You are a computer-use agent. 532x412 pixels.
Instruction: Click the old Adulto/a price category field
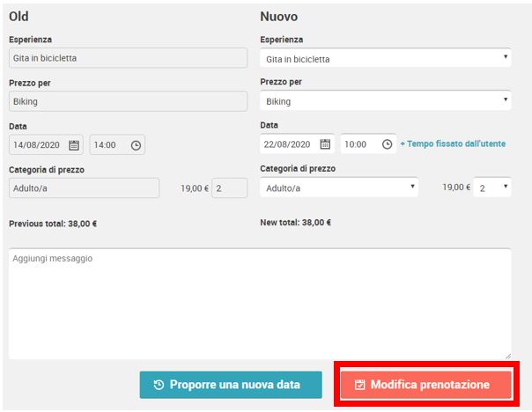pyautogui.click(x=84, y=188)
